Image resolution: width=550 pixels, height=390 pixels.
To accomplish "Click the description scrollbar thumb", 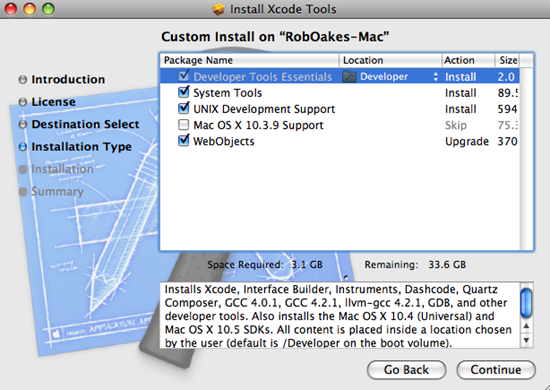I will (526, 303).
